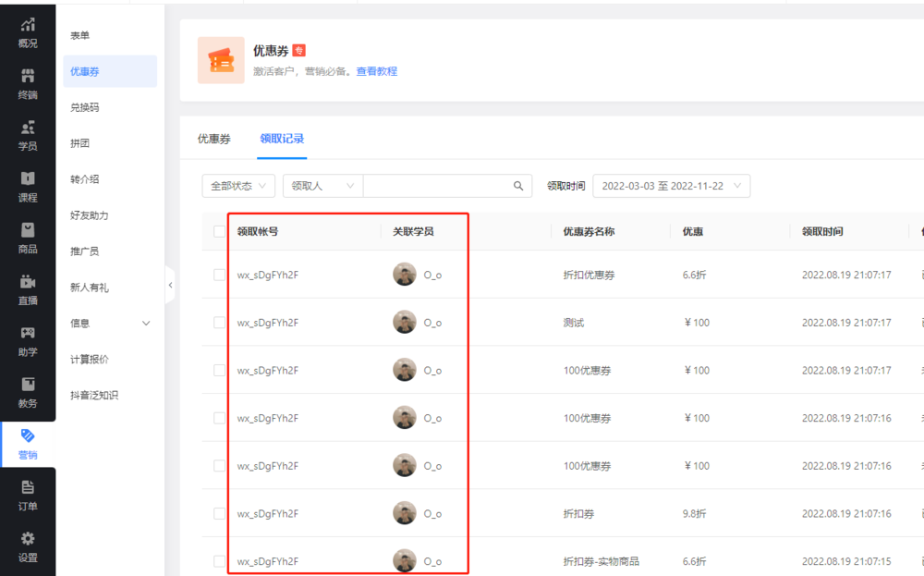The width and height of the screenshot is (924, 576).
Task: Toggle the select-all checkbox in table header
Action: [219, 231]
